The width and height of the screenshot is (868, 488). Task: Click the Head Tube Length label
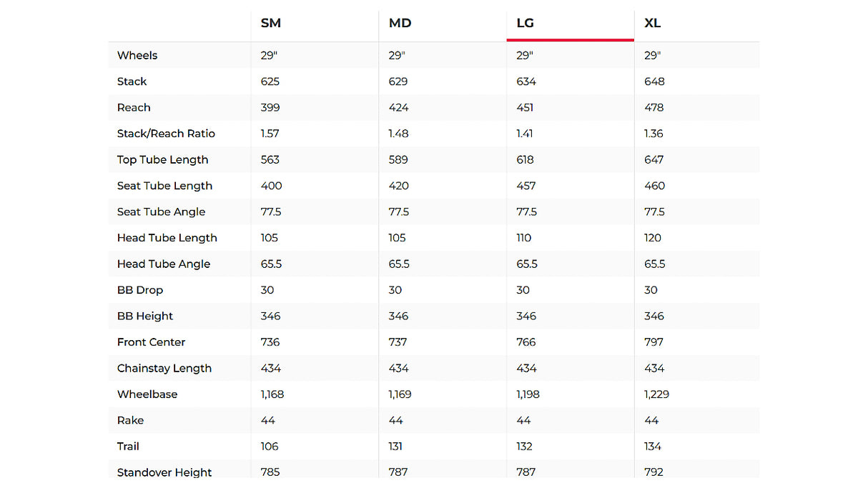click(167, 238)
